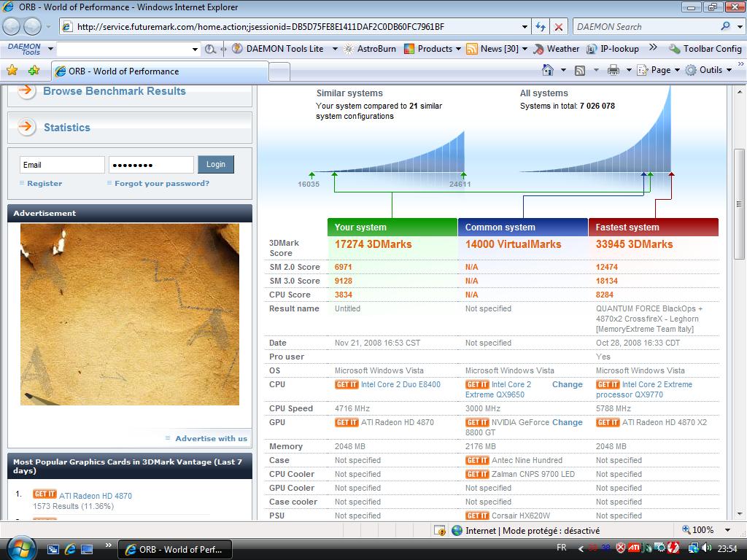Select the ORB - World of Performance tab
The image size is (747, 560).
(160, 71)
